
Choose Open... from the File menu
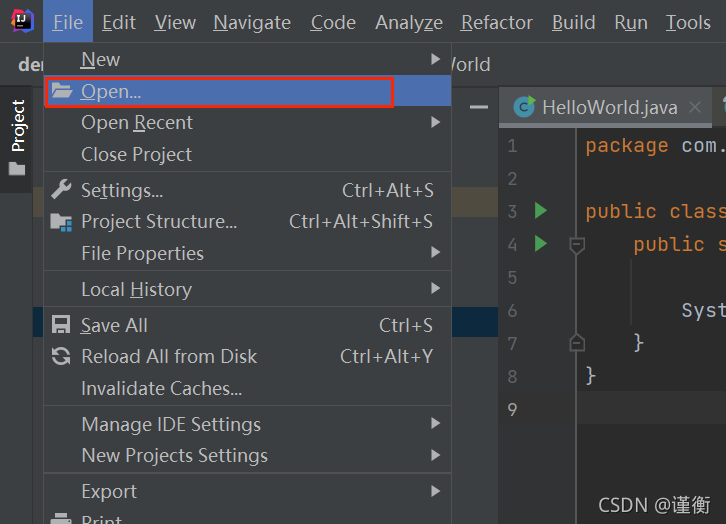coord(248,92)
